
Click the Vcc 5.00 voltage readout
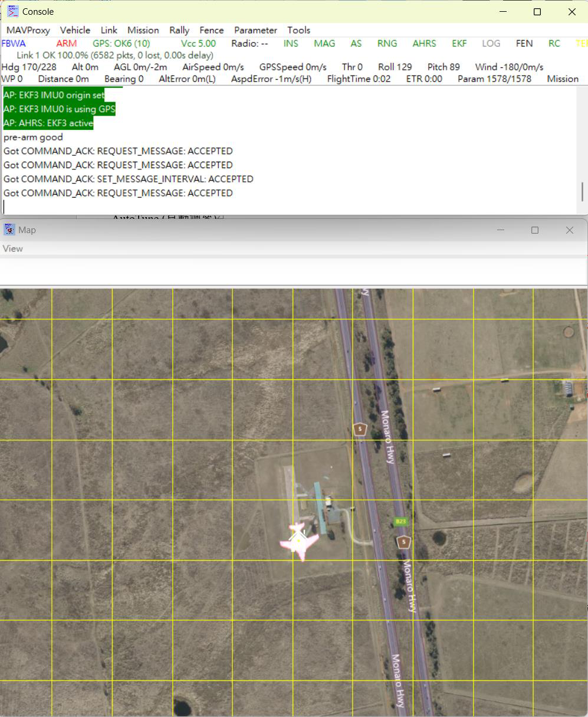199,43
